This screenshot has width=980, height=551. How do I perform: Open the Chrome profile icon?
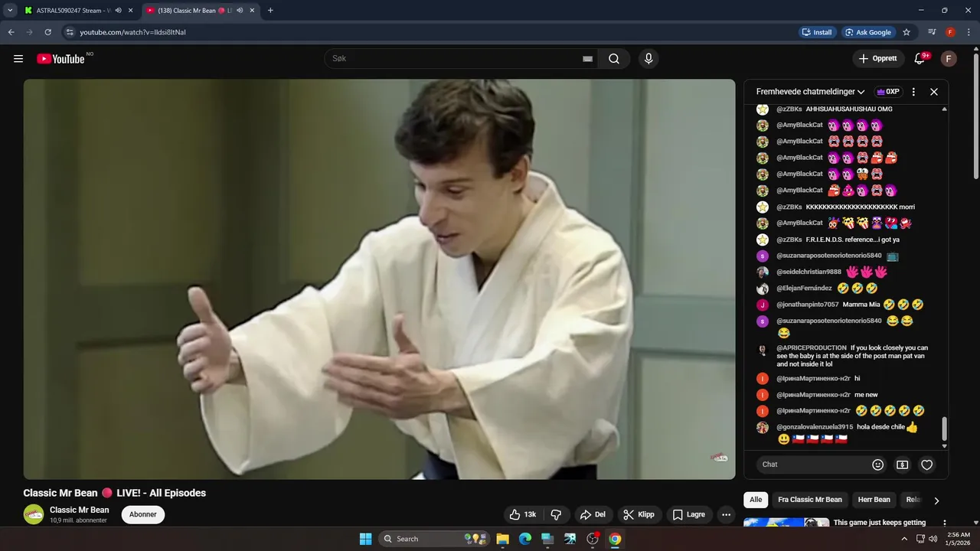950,32
